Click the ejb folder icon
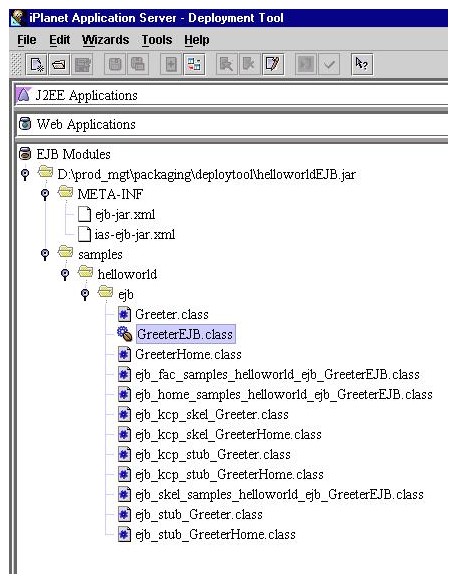This screenshot has height=583, width=457. tap(106, 292)
